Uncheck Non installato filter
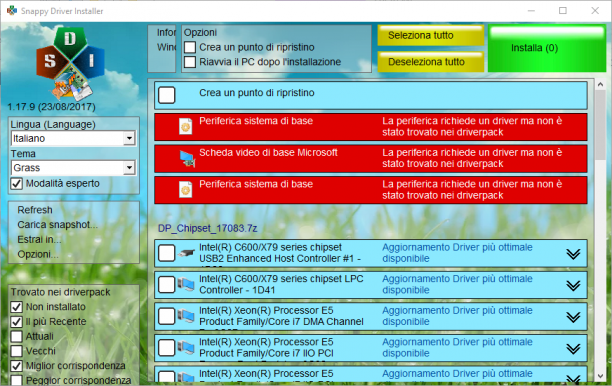Image resolution: width=612 pixels, height=386 pixels. [16, 307]
